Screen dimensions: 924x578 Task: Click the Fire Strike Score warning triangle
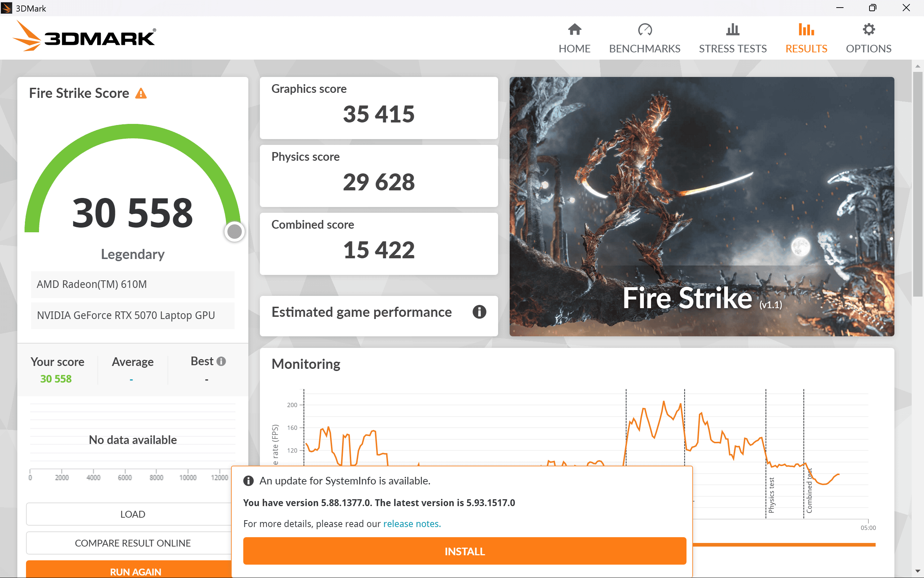click(x=141, y=93)
